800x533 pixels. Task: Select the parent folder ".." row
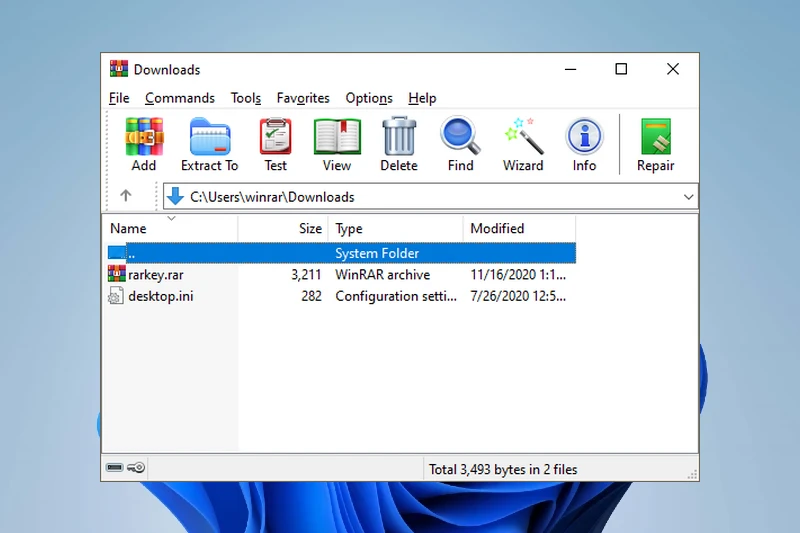(341, 253)
